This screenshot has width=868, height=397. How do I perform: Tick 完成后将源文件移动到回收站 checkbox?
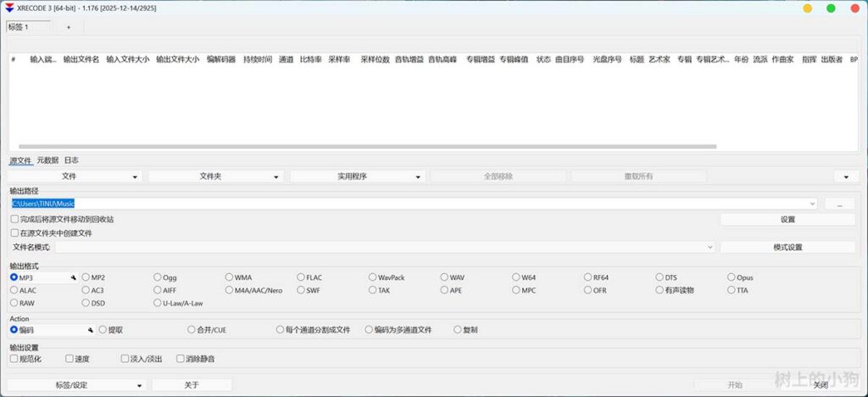click(14, 219)
